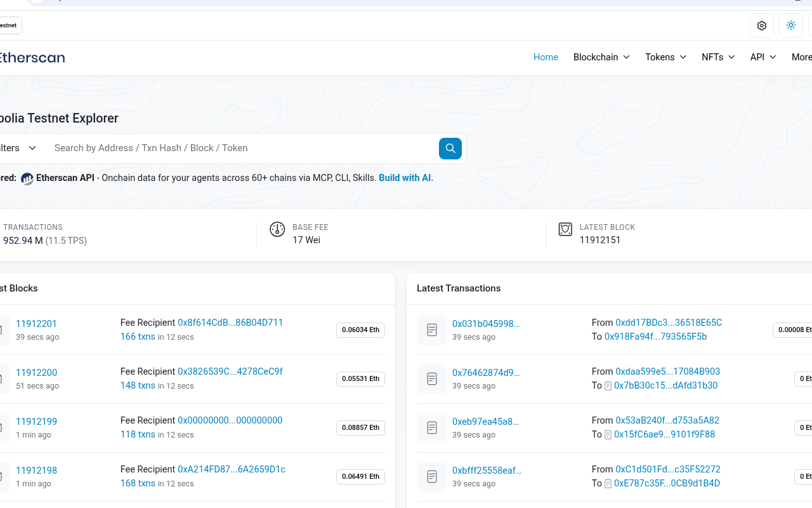Click the 0.06034 Eth reward badge
Image resolution: width=812 pixels, height=508 pixels.
tap(360, 330)
